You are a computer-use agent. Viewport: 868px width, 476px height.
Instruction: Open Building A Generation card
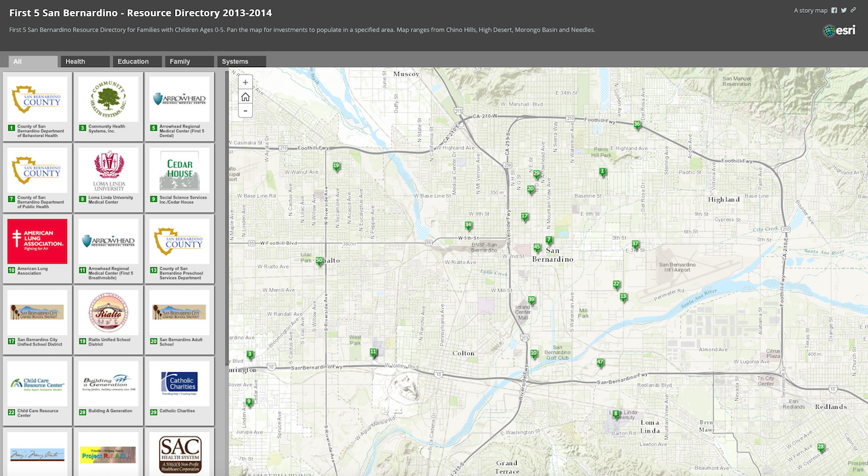108,391
